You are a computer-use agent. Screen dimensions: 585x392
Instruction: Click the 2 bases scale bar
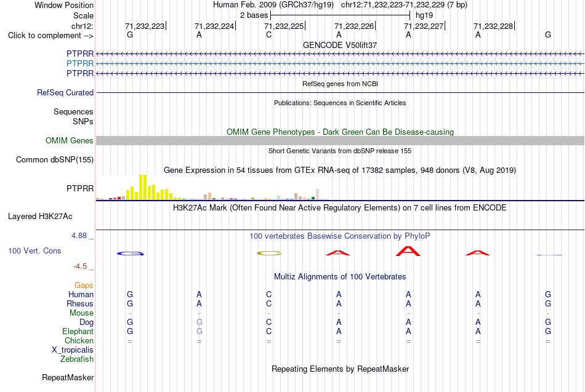click(x=341, y=15)
